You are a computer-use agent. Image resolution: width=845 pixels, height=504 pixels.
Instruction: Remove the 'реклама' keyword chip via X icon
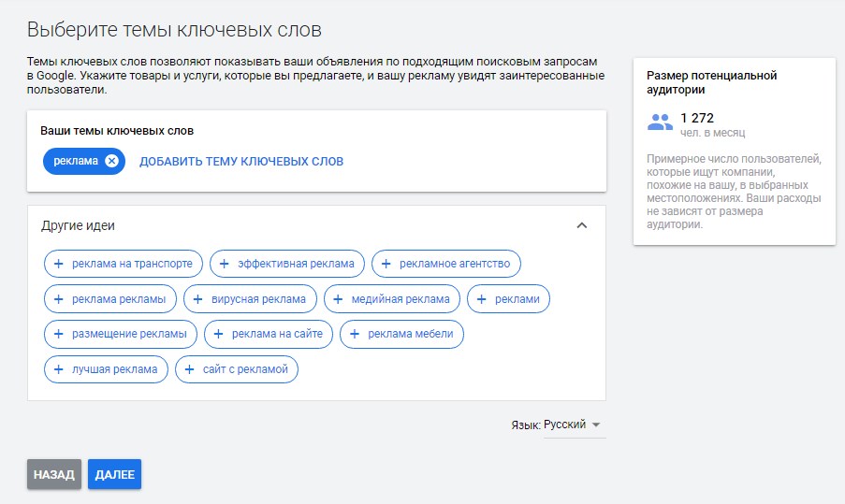112,161
